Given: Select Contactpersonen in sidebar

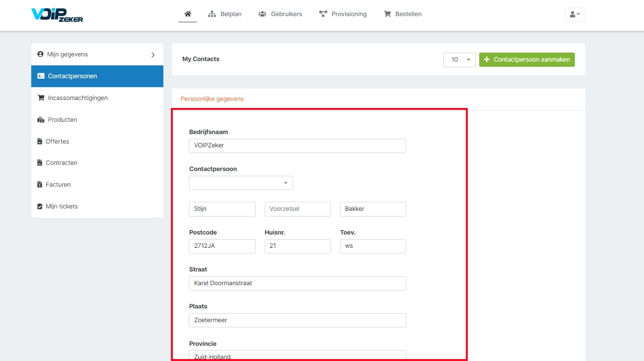Looking at the screenshot, I should pyautogui.click(x=97, y=76).
